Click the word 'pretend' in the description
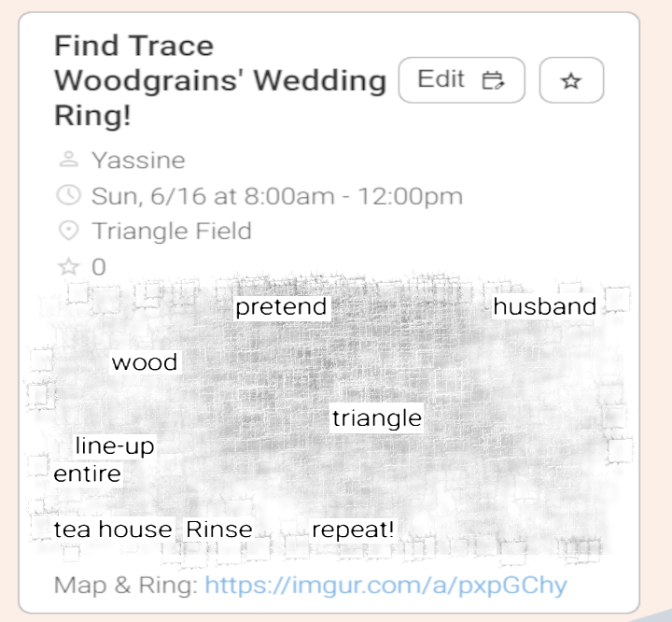672x622 pixels. tap(281, 307)
